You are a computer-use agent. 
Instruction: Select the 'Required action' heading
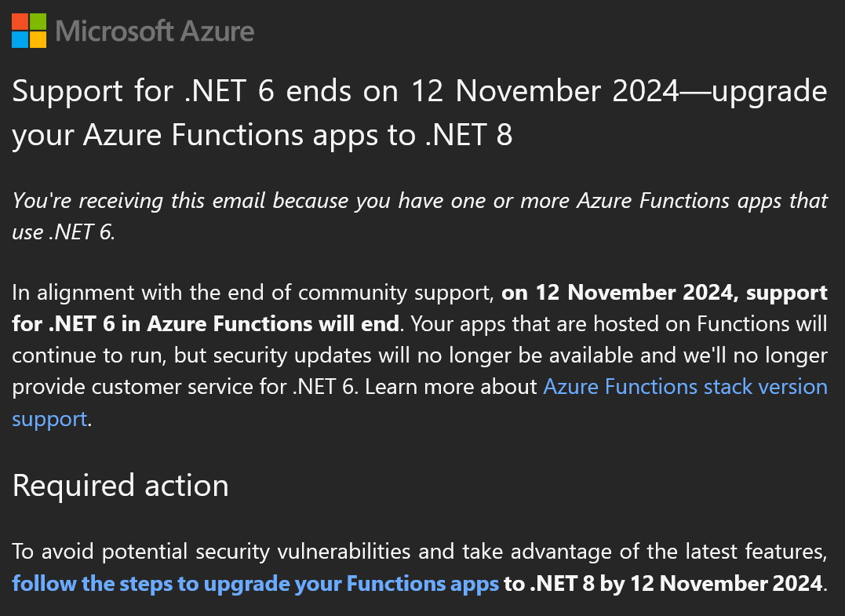point(120,486)
